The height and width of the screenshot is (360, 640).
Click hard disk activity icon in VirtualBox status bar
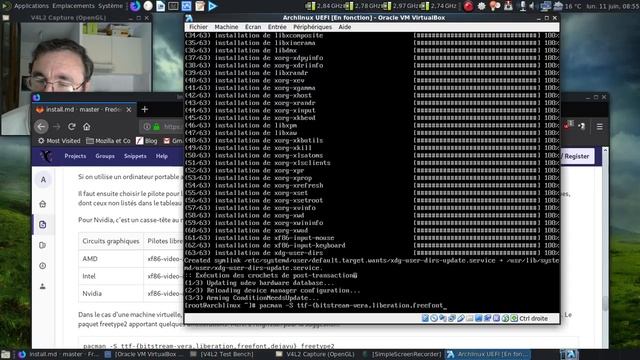tap(425, 318)
